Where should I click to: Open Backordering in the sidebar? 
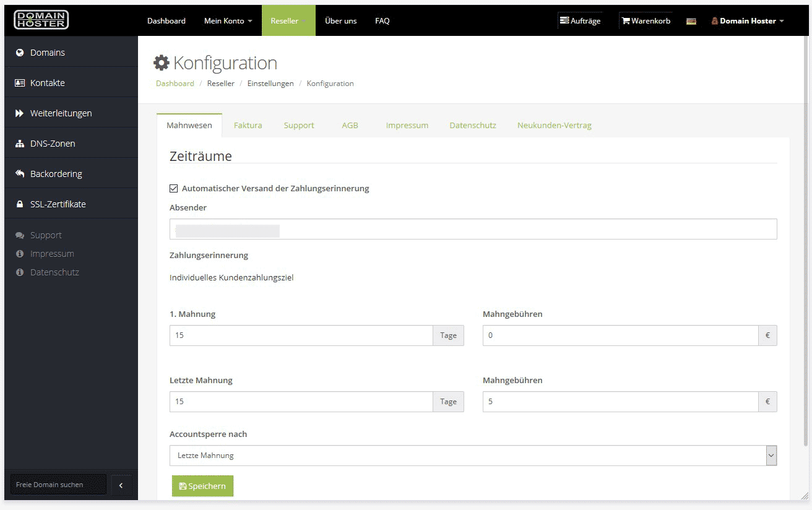pyautogui.click(x=71, y=174)
